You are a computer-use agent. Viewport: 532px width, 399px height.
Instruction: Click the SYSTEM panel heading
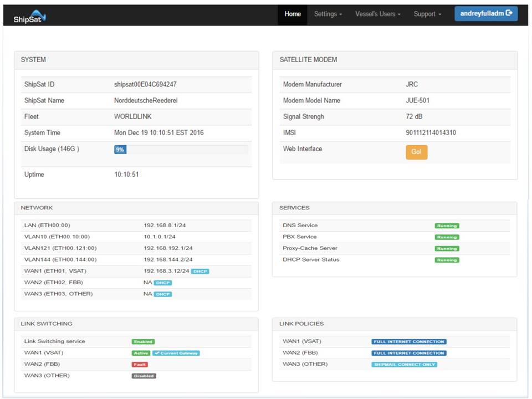click(x=33, y=60)
